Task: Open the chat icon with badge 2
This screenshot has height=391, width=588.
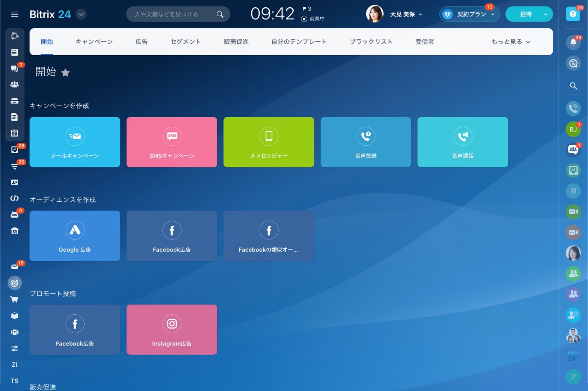Action: tap(15, 69)
